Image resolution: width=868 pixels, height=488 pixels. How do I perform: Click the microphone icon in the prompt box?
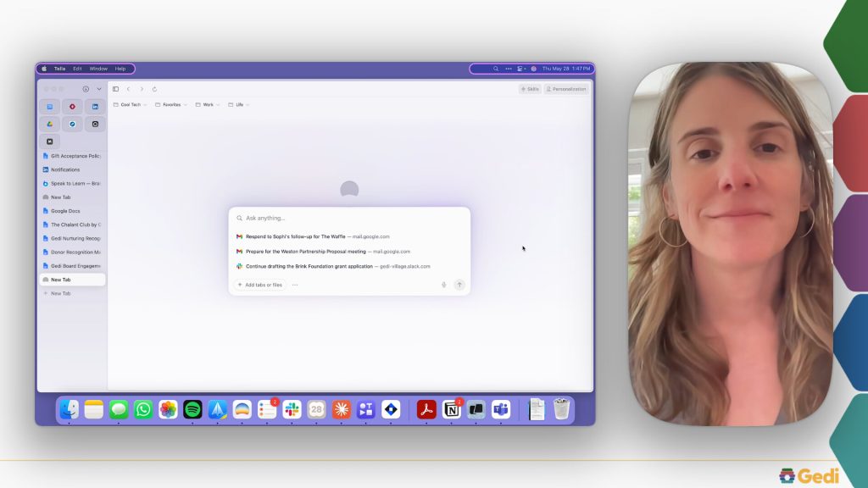(x=444, y=285)
